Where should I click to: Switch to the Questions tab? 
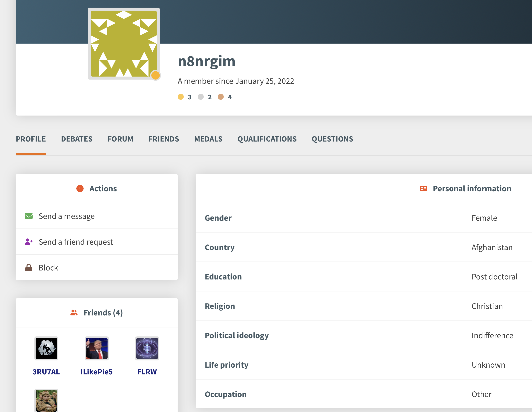click(x=332, y=139)
